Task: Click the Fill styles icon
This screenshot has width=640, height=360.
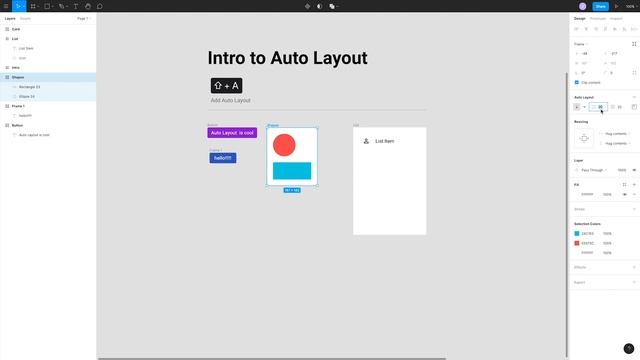Action: point(624,184)
